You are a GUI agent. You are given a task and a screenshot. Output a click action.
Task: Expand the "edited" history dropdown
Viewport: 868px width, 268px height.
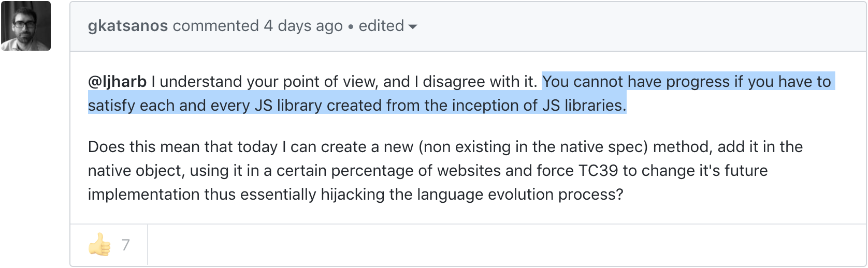pos(382,26)
